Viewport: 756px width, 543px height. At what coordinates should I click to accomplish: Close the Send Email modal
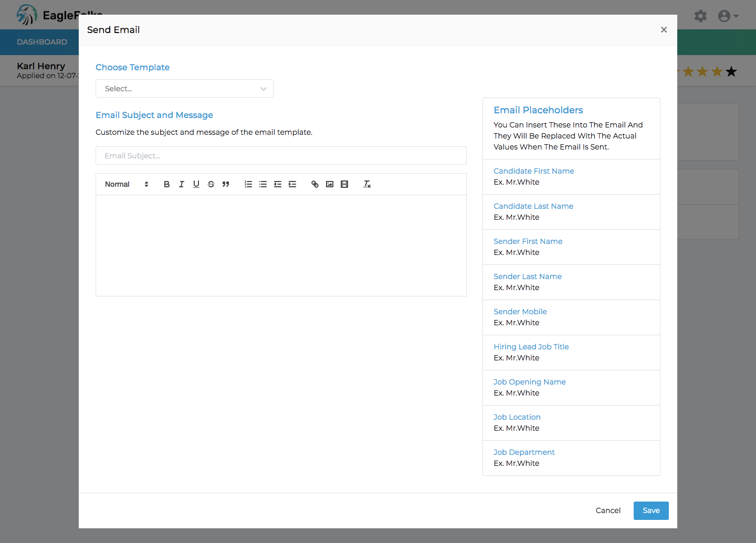pos(664,30)
